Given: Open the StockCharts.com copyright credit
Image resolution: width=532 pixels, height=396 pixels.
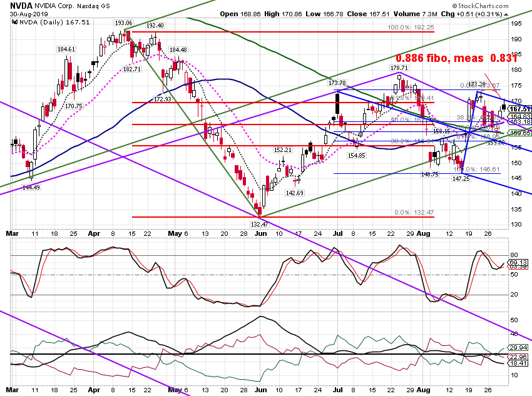Looking at the screenshot, I should (x=480, y=6).
